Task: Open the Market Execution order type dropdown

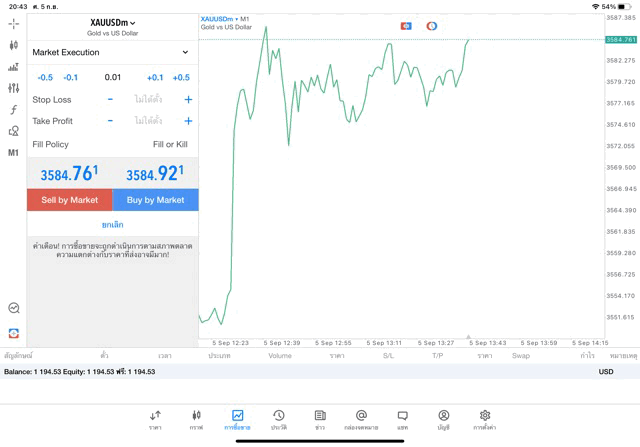Action: click(x=111, y=52)
